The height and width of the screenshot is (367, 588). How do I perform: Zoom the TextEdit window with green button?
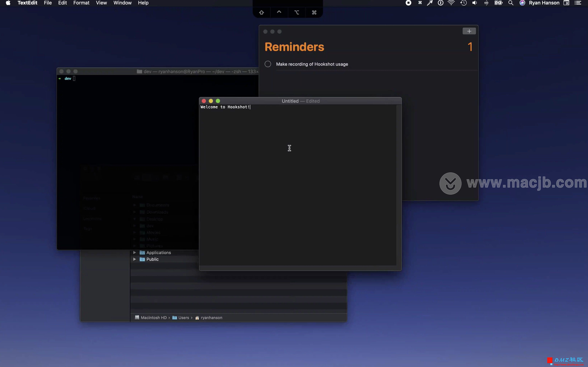tap(218, 101)
